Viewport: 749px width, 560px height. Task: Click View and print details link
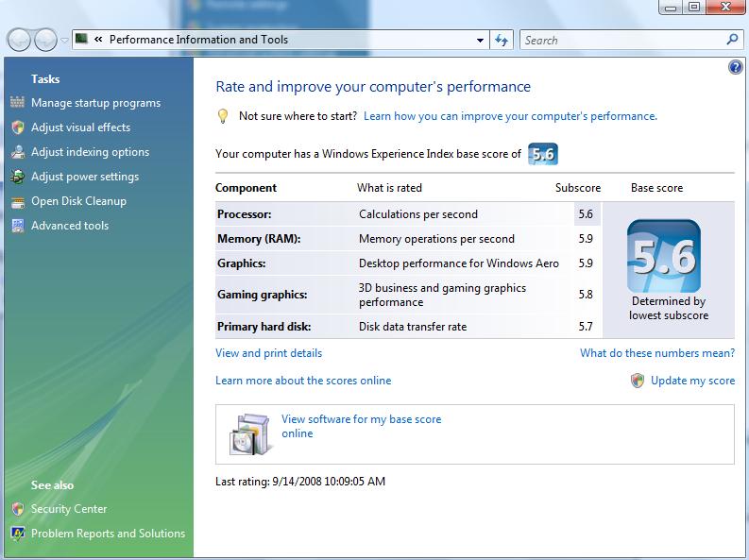click(x=268, y=353)
